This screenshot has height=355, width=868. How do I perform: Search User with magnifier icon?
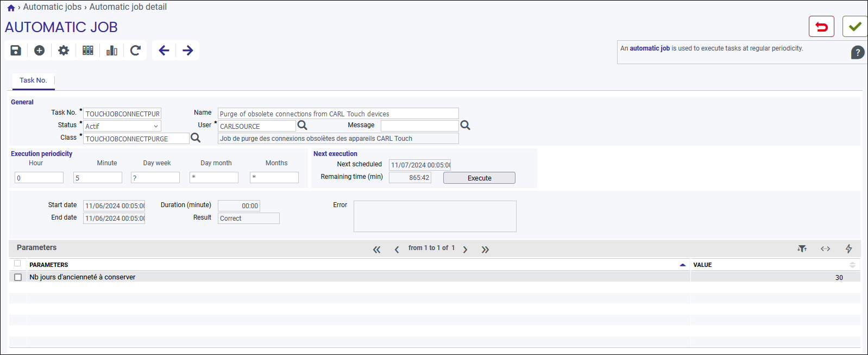(303, 126)
